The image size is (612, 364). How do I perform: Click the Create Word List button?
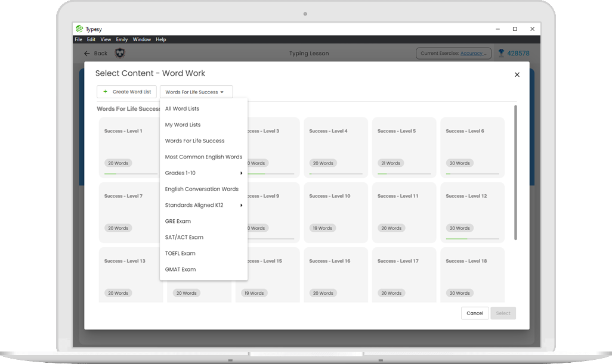click(x=126, y=92)
